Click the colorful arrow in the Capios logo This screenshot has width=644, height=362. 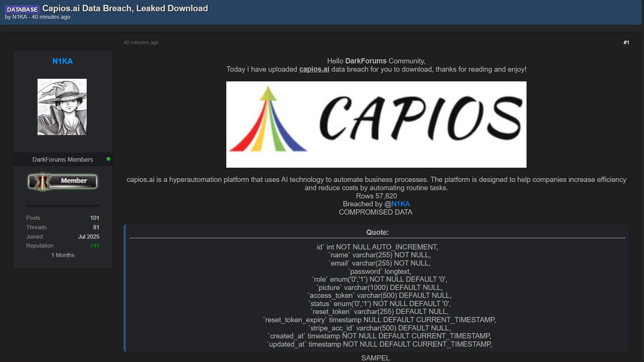(x=268, y=120)
